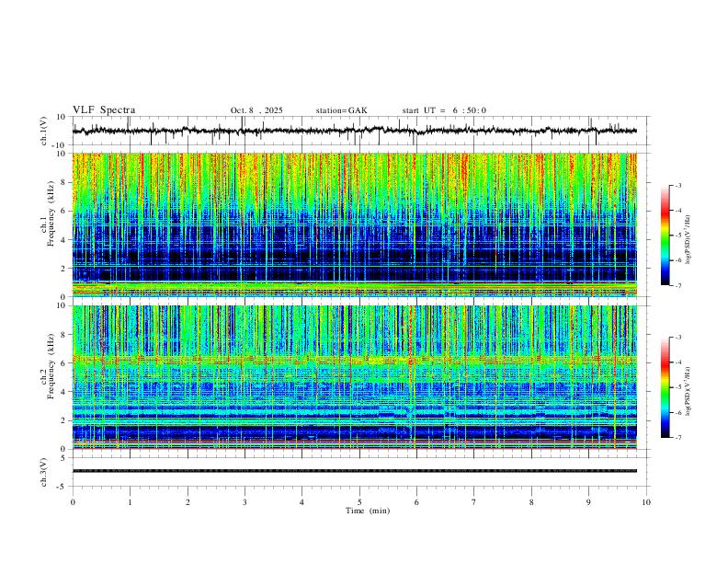This screenshot has width=728, height=563.
Task: Click the time axis end label '10'
Action: click(646, 502)
